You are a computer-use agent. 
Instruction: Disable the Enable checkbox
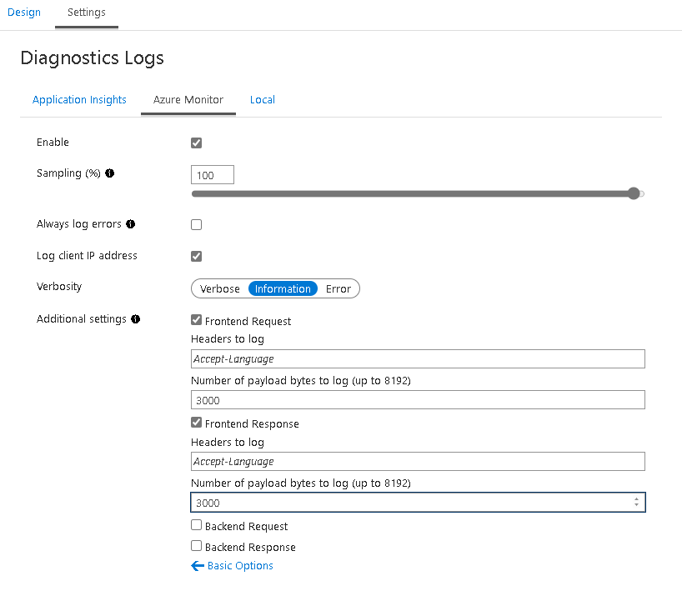[196, 143]
